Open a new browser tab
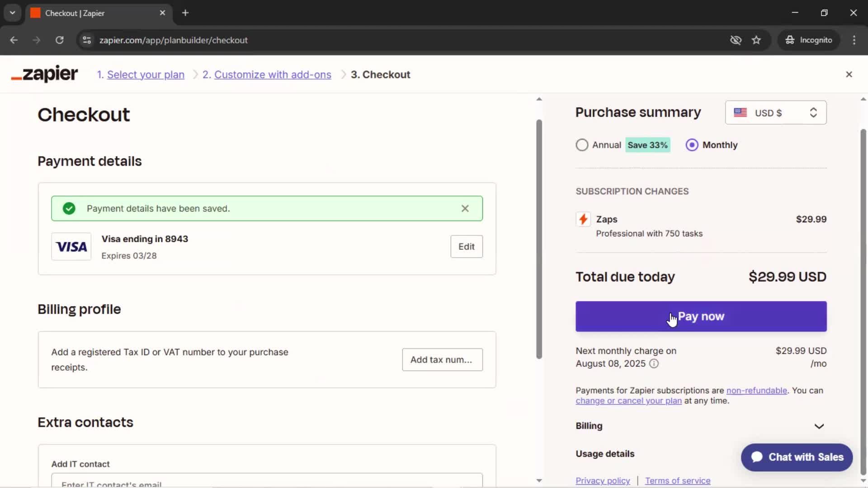The image size is (868, 488). pyautogui.click(x=185, y=13)
